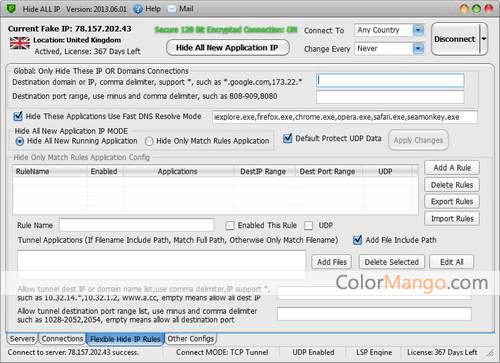Toggle Fast DNS Resolve Mode checkbox
This screenshot has height=363, width=500.
pyautogui.click(x=18, y=116)
